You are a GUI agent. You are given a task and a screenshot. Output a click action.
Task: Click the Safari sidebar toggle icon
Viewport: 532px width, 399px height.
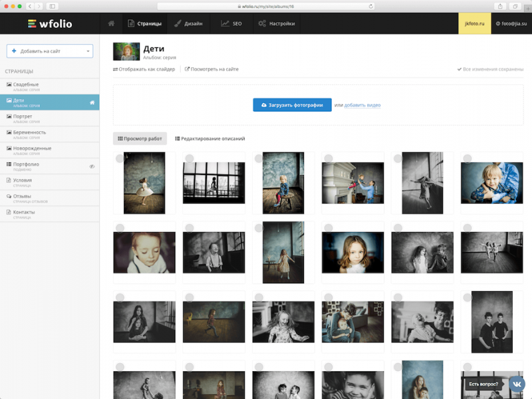coord(53,6)
